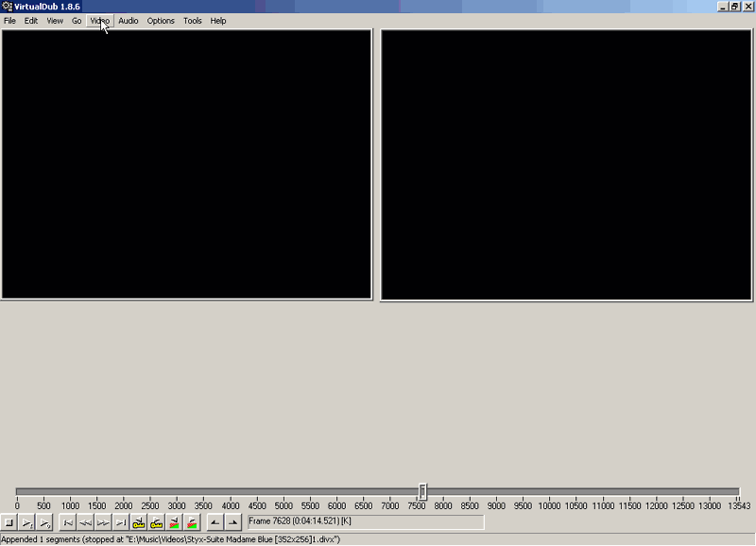Open the Video menu
The width and height of the screenshot is (756, 546).
coord(100,21)
